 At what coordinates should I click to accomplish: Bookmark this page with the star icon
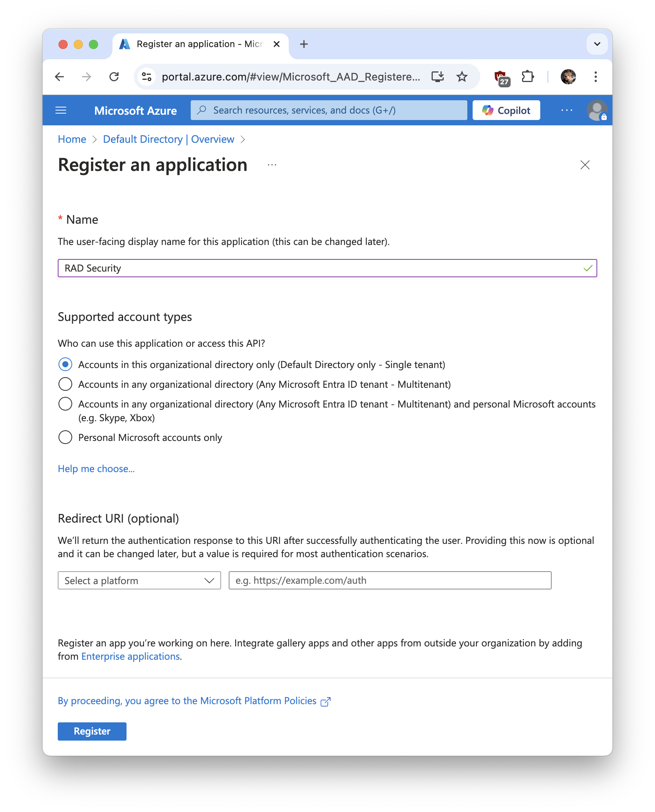tap(462, 76)
